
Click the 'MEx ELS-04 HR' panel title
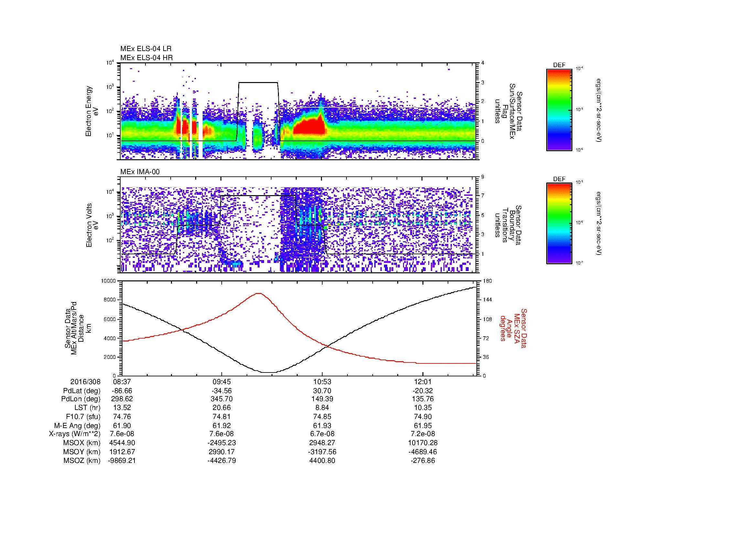tap(146, 58)
